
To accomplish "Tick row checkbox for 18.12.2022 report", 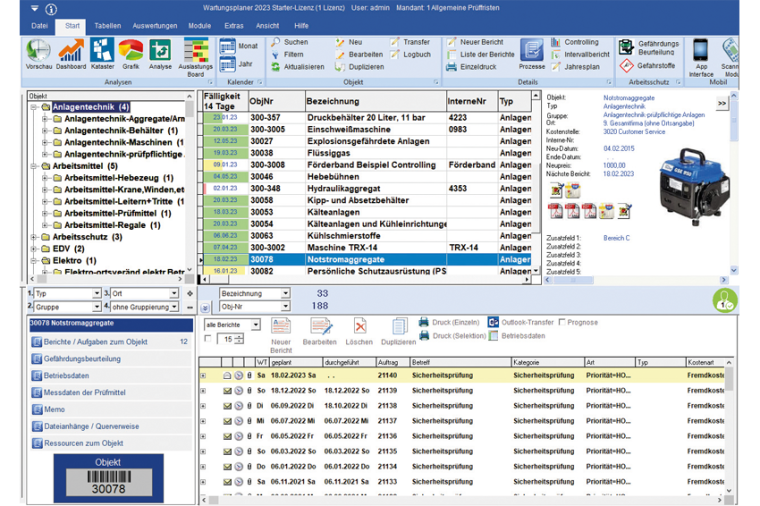I will coord(203,391).
